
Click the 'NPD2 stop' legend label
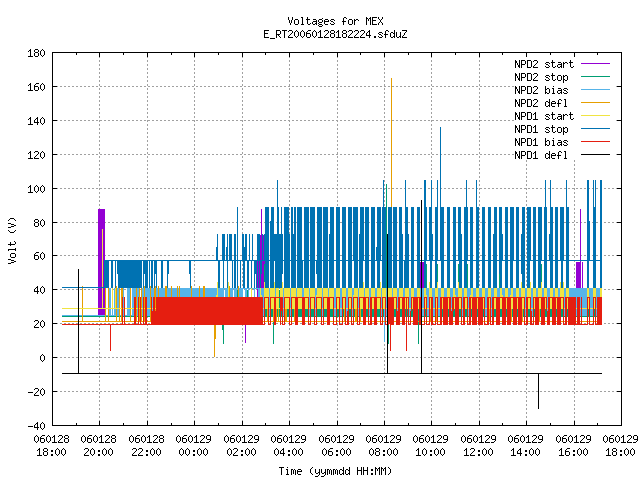click(541, 77)
